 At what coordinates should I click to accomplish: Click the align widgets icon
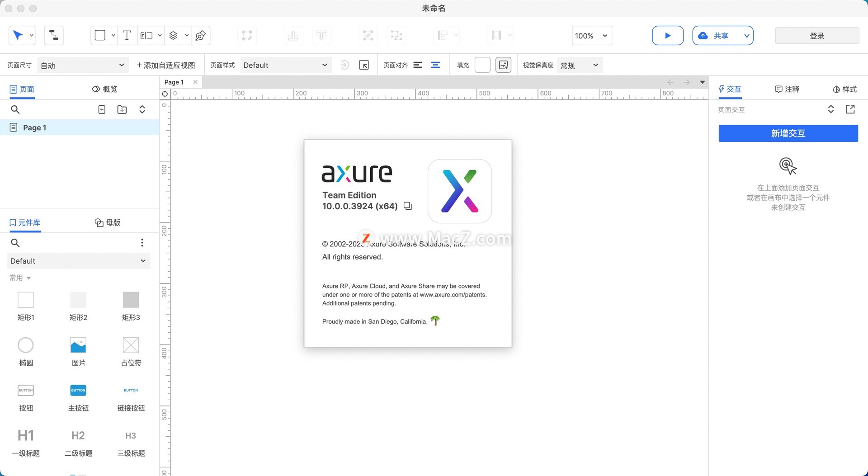point(443,35)
